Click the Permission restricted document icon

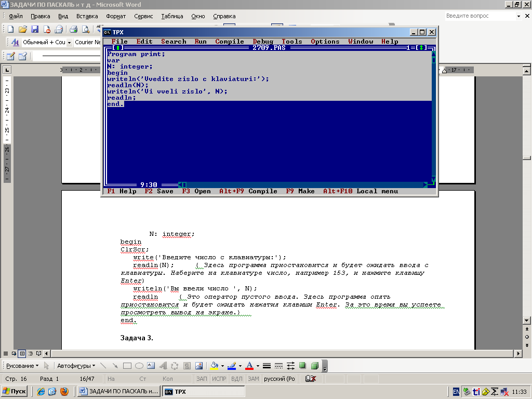(47, 30)
